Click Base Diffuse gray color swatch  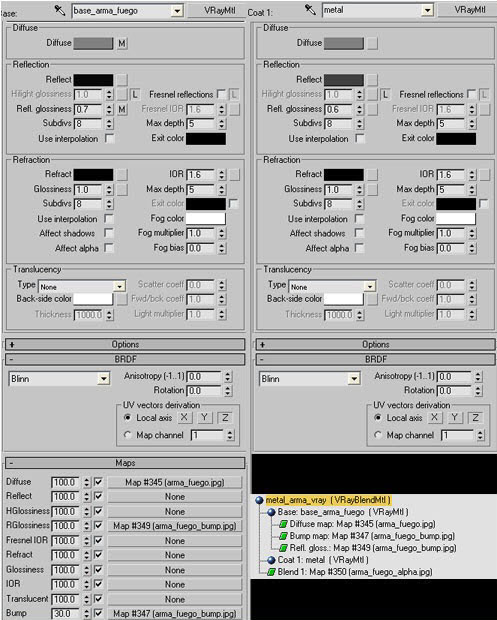(93, 43)
